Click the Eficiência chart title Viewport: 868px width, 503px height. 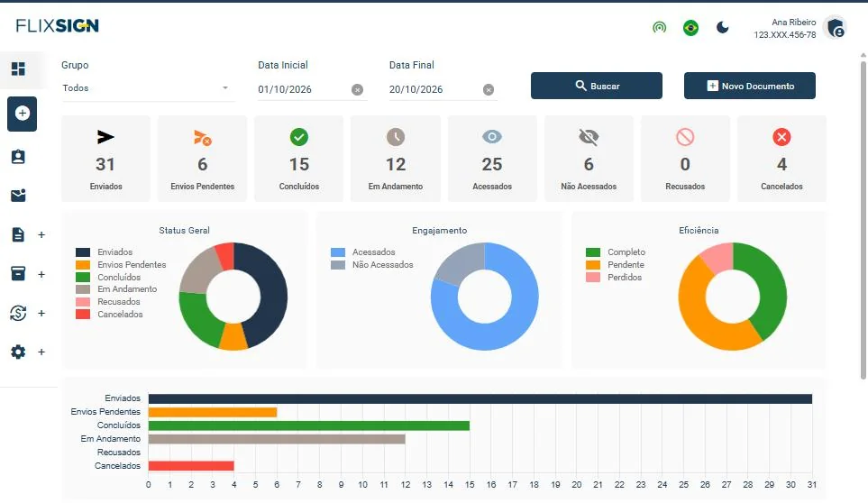pyautogui.click(x=699, y=231)
